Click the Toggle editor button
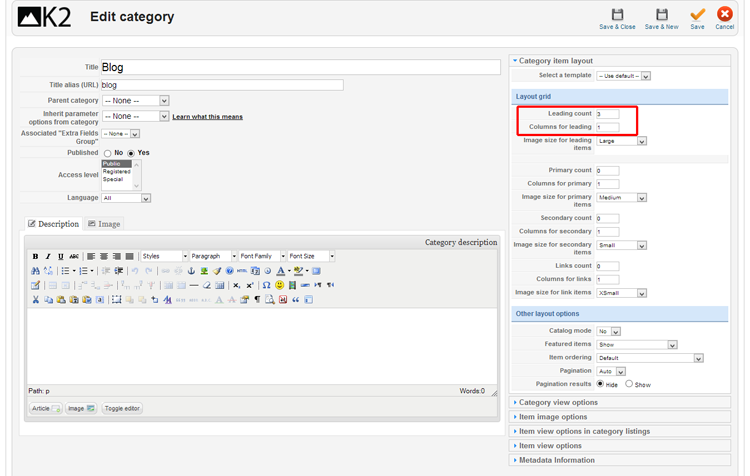750x476 pixels. (122, 409)
